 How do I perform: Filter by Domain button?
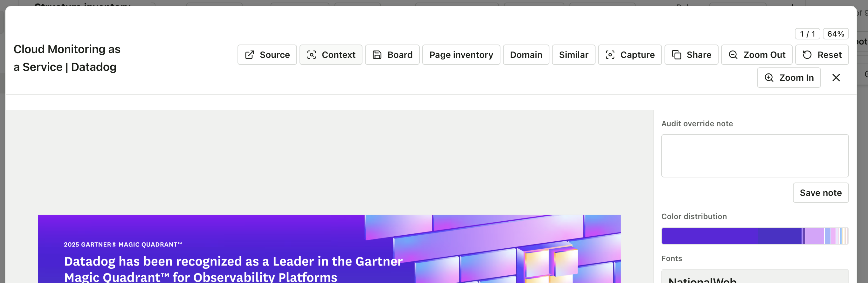(526, 55)
